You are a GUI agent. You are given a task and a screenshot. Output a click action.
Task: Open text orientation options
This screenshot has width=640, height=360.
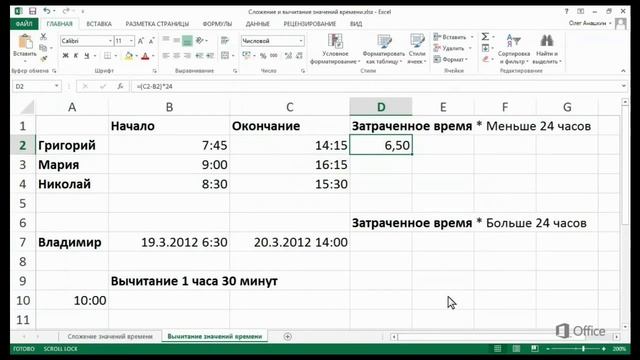[x=200, y=40]
